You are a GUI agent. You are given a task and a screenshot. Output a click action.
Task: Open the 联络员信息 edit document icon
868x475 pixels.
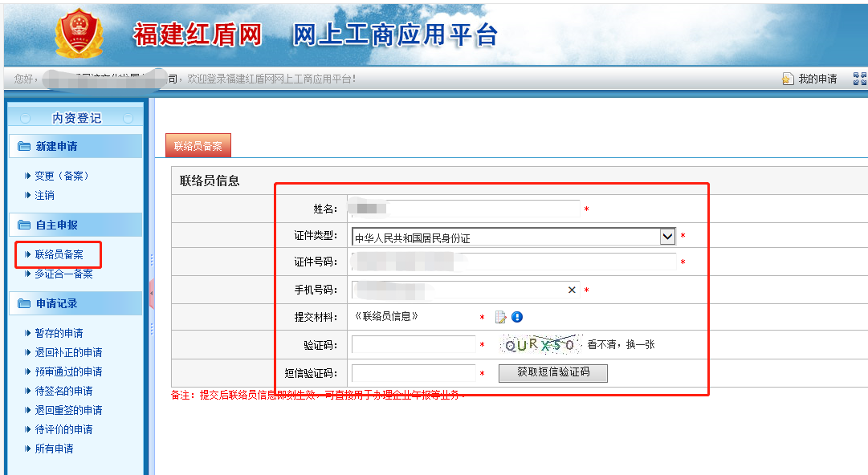(500, 317)
